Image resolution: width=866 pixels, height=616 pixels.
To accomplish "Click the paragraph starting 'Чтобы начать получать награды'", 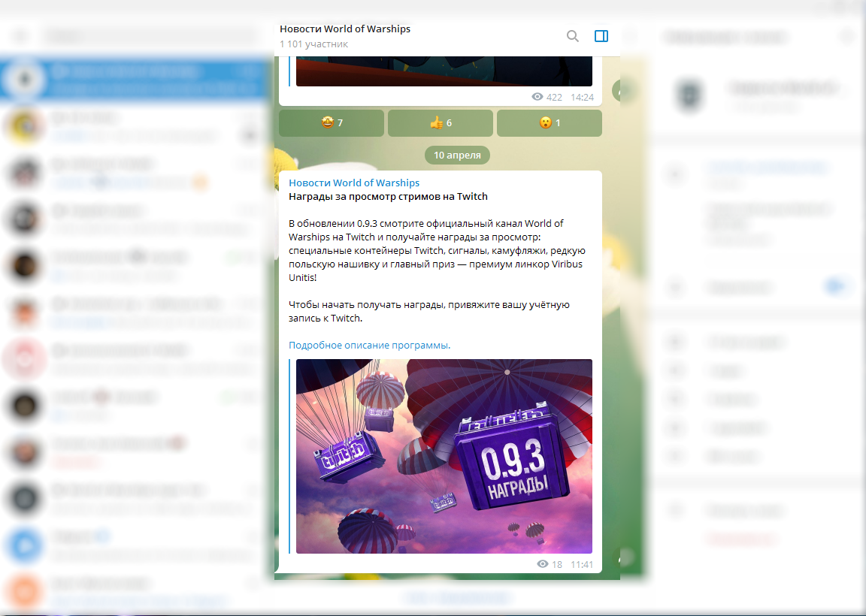I will tap(429, 311).
